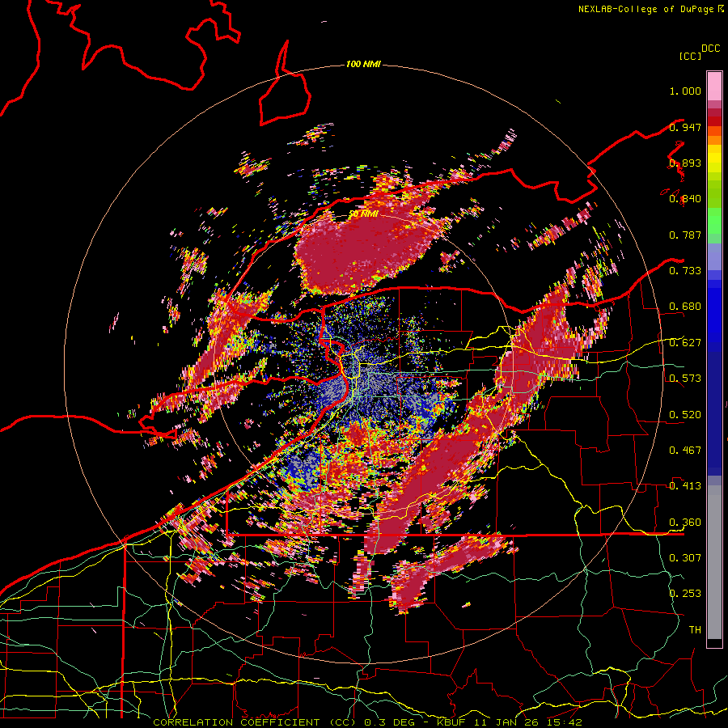Click the 1.000 value on the color scale
This screenshot has height=728, width=728.
[x=685, y=91]
